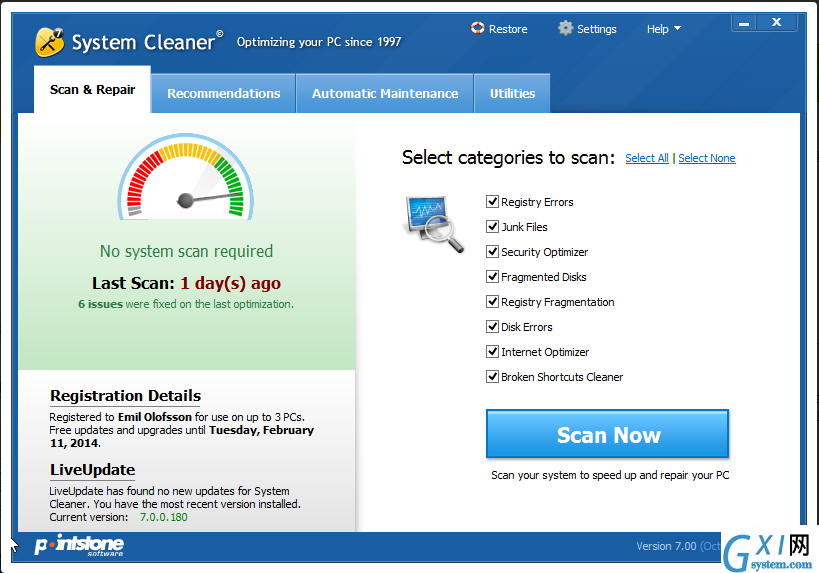Click the '6 issues' fixed text
The height and width of the screenshot is (573, 819).
tap(100, 304)
